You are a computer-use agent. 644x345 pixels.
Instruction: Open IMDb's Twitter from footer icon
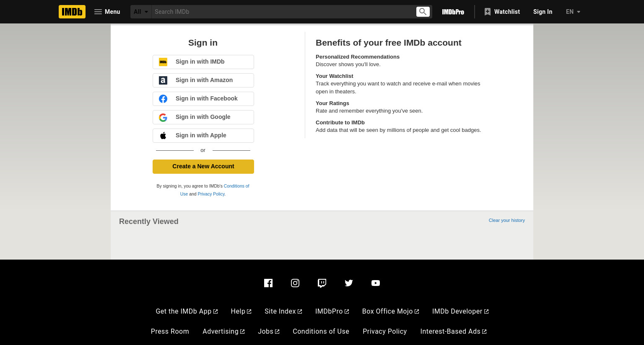[x=349, y=283]
